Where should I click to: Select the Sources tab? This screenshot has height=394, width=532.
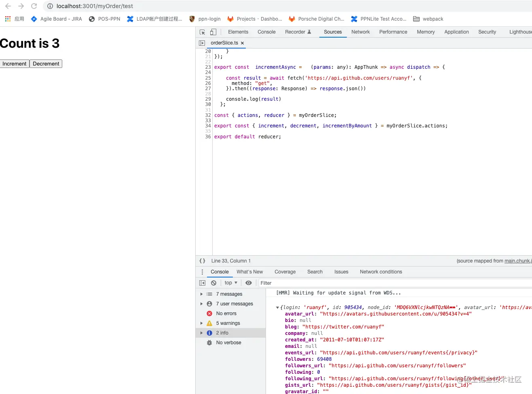click(333, 32)
